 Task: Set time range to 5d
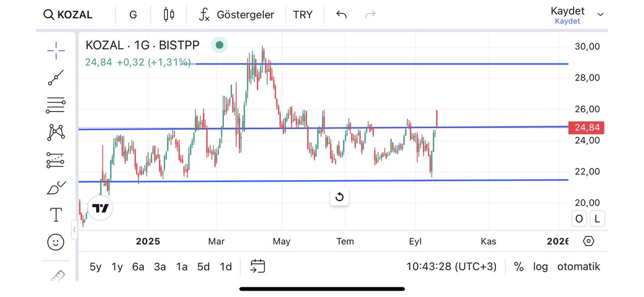click(203, 266)
